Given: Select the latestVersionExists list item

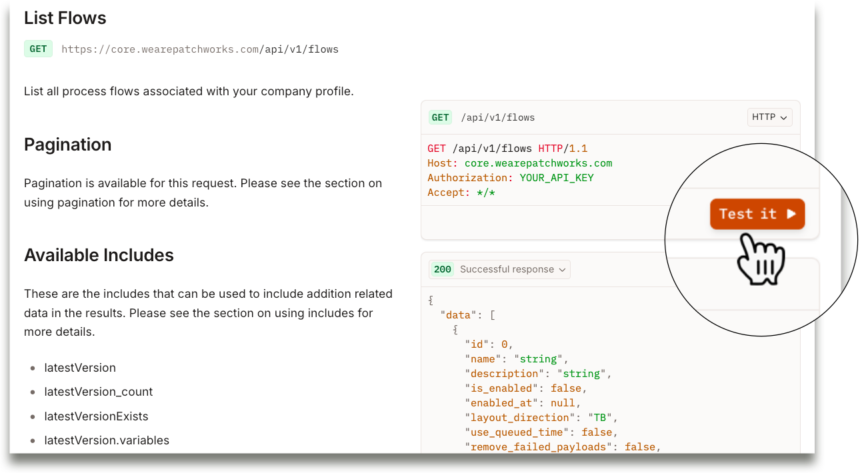Looking at the screenshot, I should 96,416.
